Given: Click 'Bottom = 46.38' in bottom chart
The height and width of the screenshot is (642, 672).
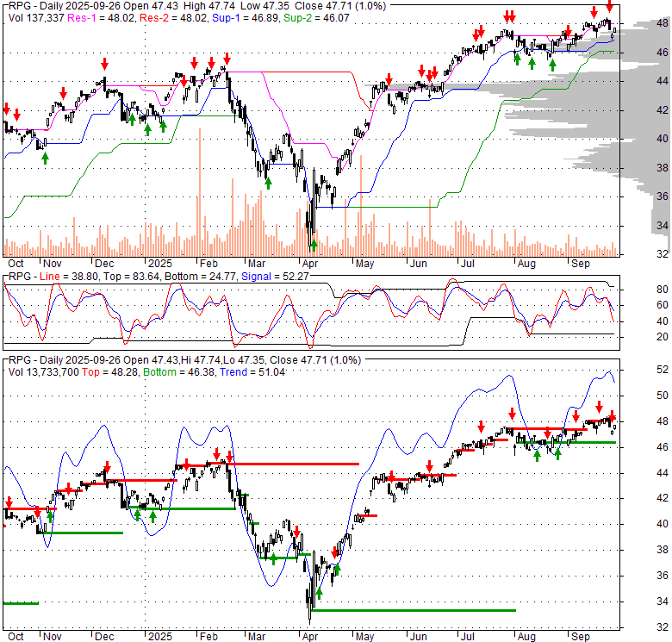Looking at the screenshot, I should (179, 372).
